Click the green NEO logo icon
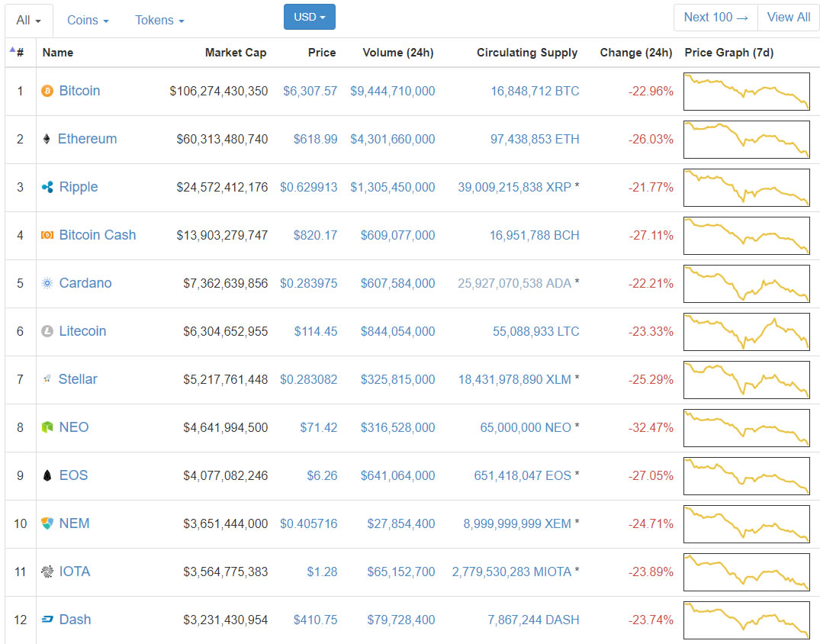This screenshot has width=820, height=644. (x=46, y=427)
